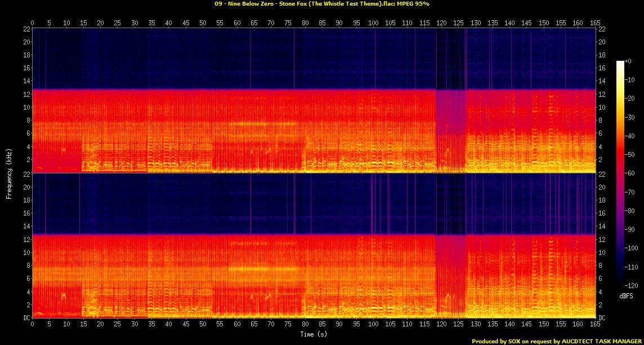
Task: Select the 60 second mark on bottom time axis
Action: (x=236, y=325)
